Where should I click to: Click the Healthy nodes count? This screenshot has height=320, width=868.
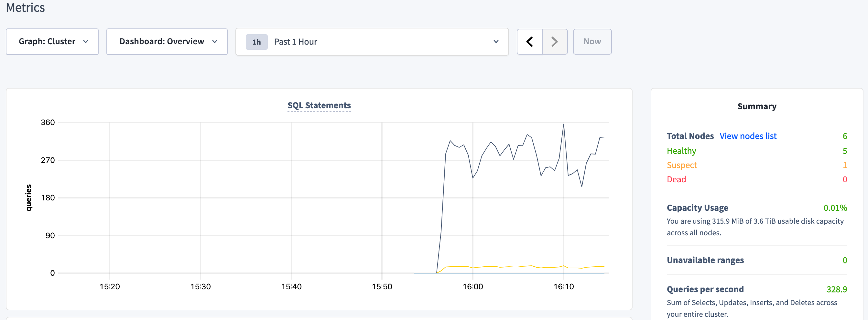coord(844,151)
